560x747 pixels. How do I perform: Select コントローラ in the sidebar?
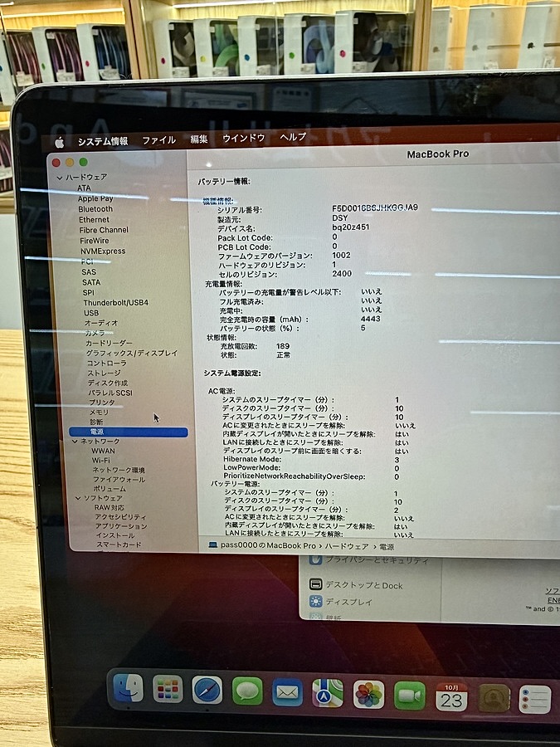coord(106,363)
